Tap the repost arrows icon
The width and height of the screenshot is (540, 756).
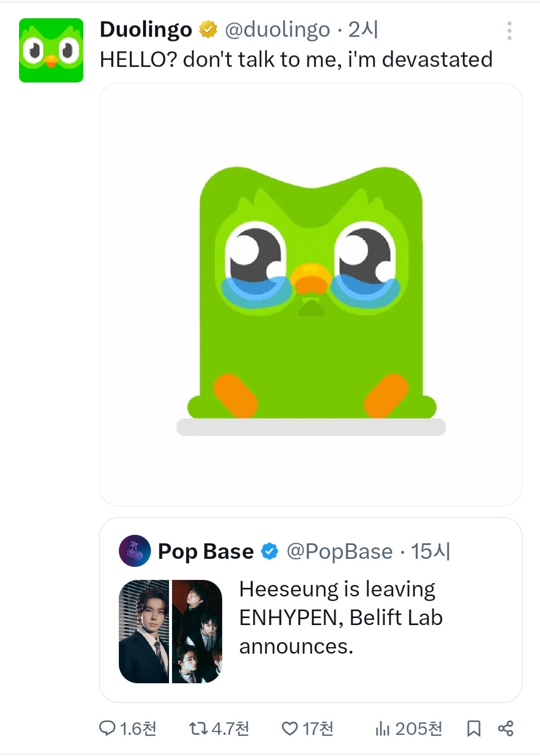[x=198, y=728]
